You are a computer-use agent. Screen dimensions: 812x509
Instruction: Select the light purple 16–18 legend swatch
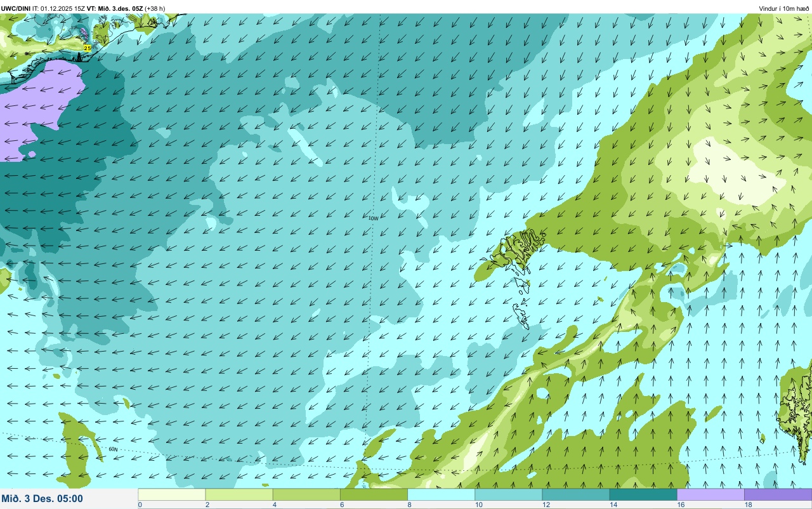point(710,494)
